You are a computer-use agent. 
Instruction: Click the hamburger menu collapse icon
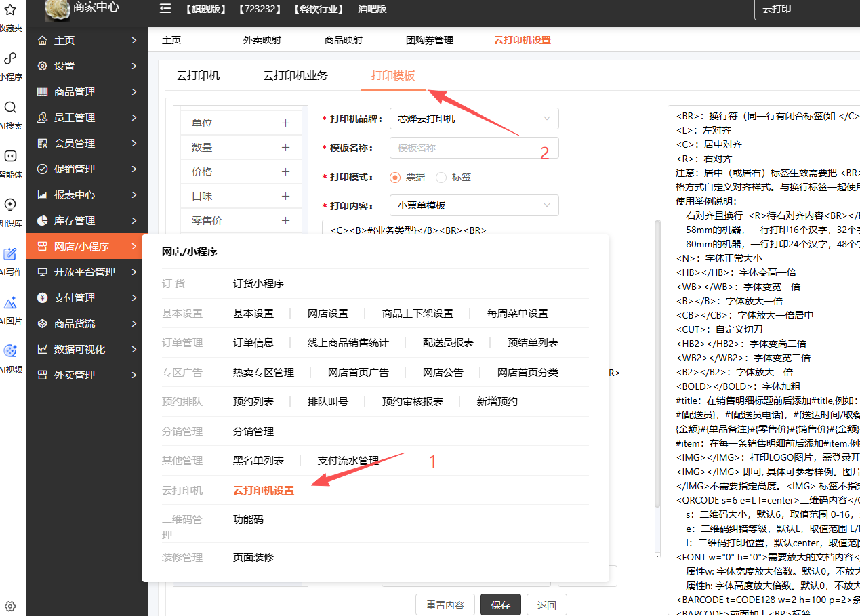165,8
